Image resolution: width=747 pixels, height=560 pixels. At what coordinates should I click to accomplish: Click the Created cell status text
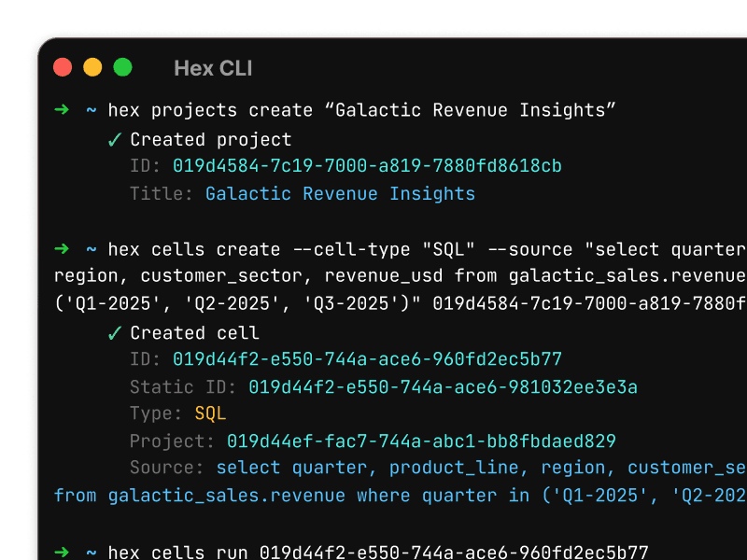coord(194,333)
